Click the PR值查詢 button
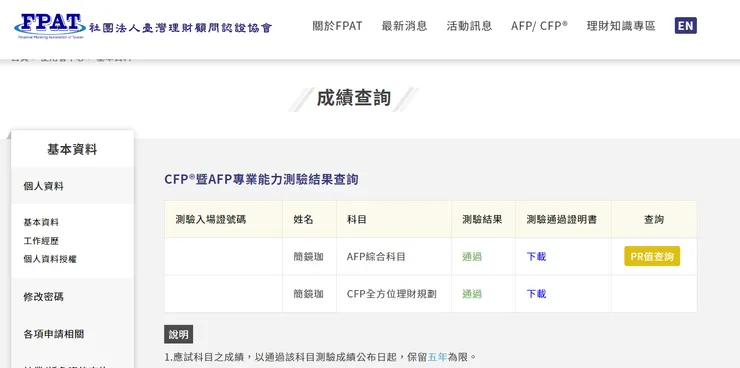The width and height of the screenshot is (740, 368). point(652,256)
